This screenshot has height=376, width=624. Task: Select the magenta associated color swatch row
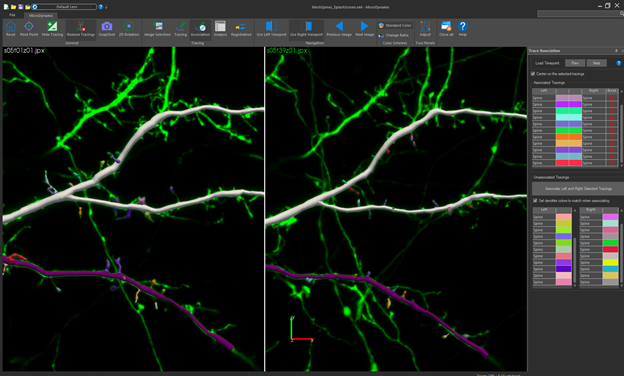[x=569, y=104]
